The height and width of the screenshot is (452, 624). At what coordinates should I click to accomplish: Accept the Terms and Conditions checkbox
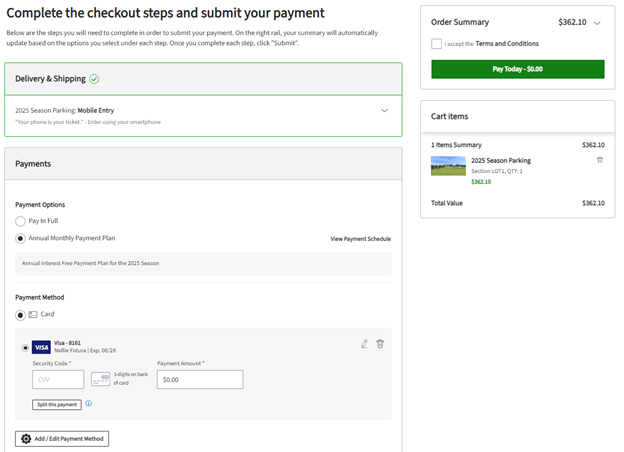pyautogui.click(x=436, y=44)
